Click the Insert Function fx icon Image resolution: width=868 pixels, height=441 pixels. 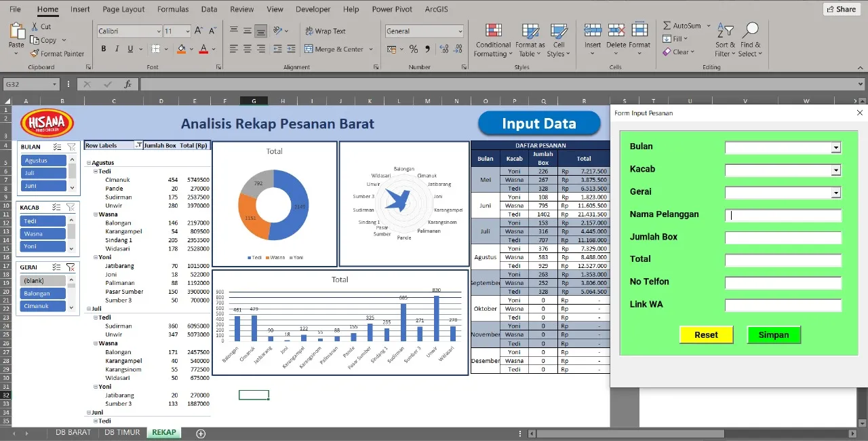tap(127, 84)
